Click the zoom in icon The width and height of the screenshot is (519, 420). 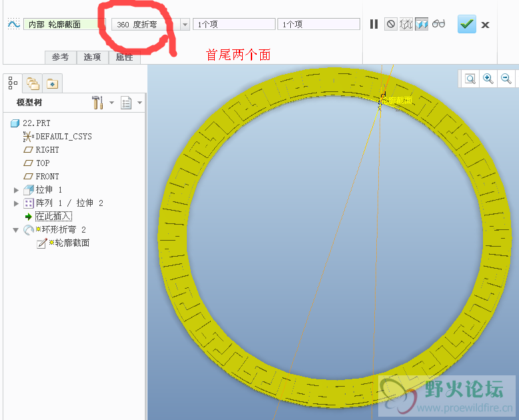[488, 79]
